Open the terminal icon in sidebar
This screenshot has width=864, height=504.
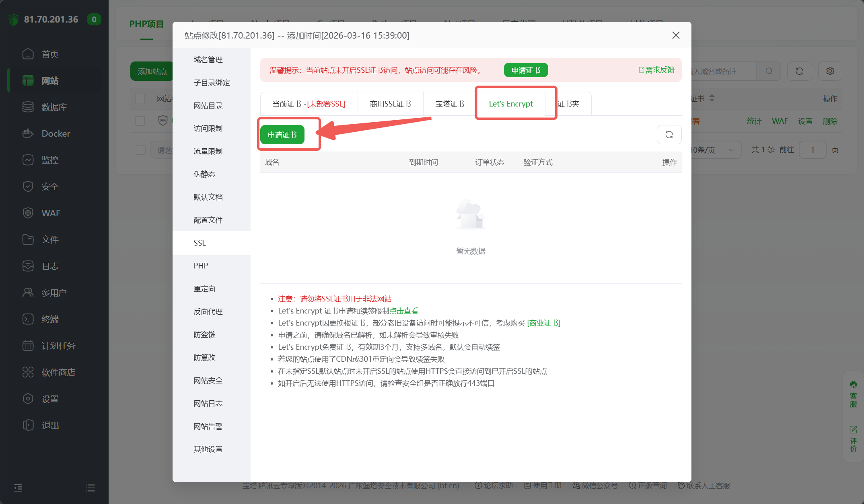[28, 319]
